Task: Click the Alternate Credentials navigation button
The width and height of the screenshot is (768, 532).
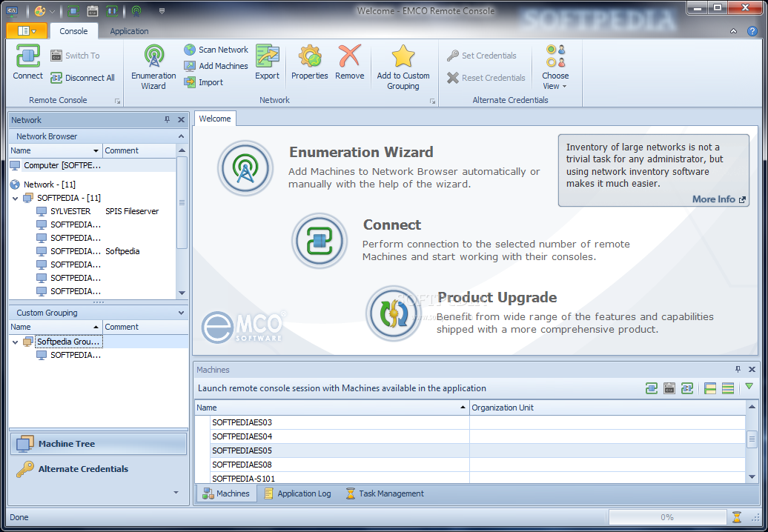Action: pyautogui.click(x=99, y=469)
